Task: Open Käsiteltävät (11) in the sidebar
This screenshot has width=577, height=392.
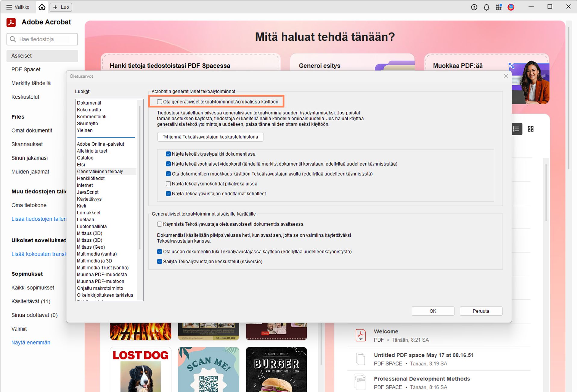Action: pos(31,301)
